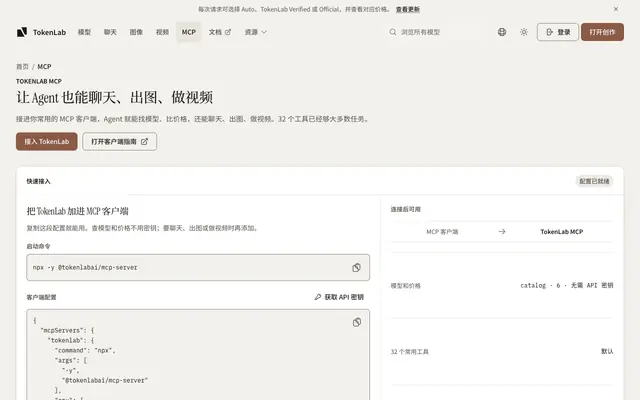Open the 打开客户端指南 button

pyautogui.click(x=120, y=142)
